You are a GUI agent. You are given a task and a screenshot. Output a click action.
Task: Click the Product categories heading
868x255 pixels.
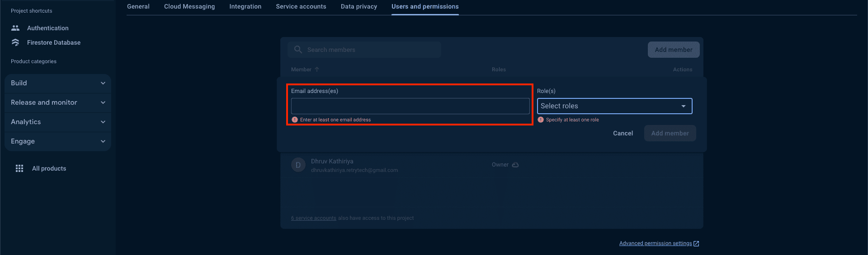33,61
